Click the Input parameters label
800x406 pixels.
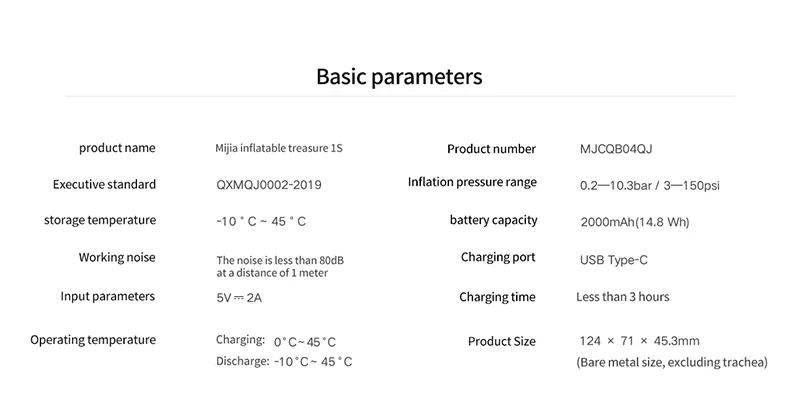point(108,296)
